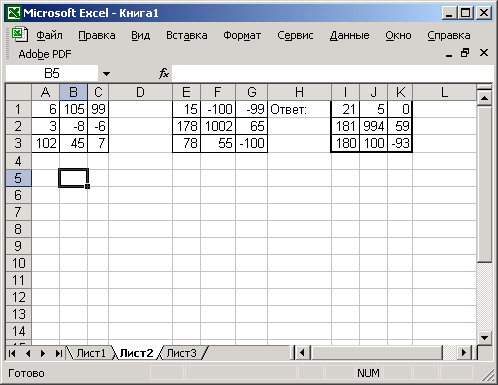The width and height of the screenshot is (498, 385).
Task: Click the selected cell B5
Action: pyautogui.click(x=74, y=178)
